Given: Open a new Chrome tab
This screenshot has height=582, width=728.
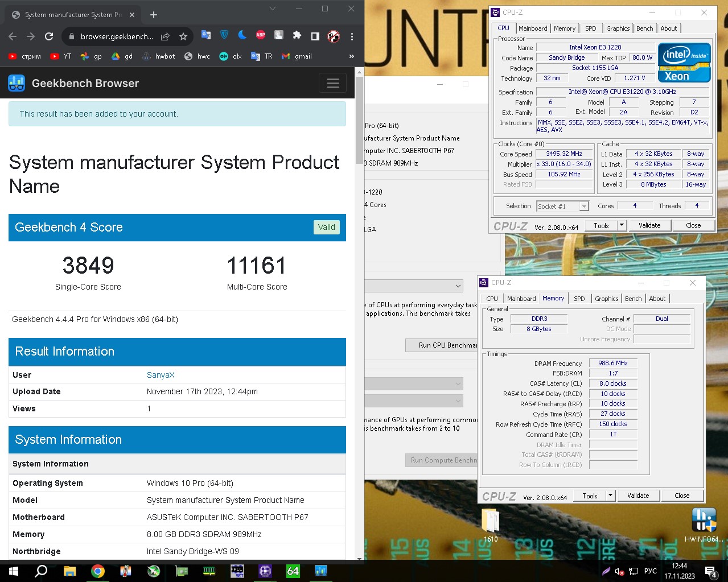Looking at the screenshot, I should pyautogui.click(x=154, y=15).
